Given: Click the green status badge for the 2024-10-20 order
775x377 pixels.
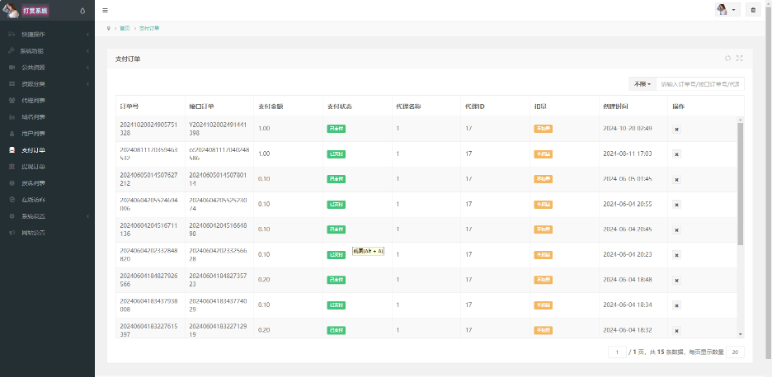Looking at the screenshot, I should [x=336, y=129].
